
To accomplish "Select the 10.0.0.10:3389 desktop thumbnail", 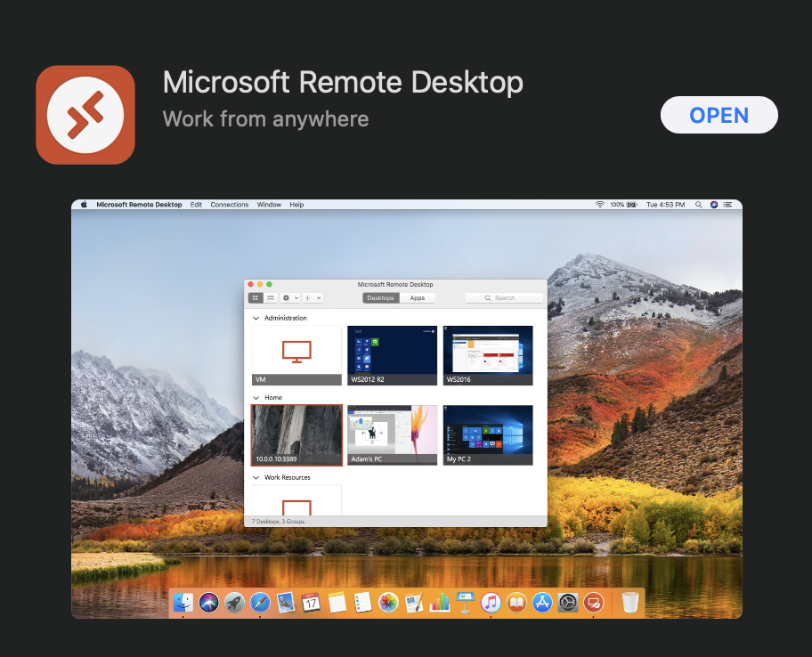I will [296, 435].
